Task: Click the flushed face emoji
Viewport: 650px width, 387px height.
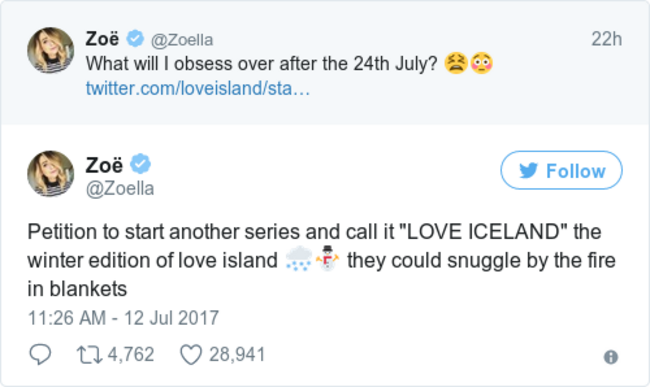Action: (482, 63)
